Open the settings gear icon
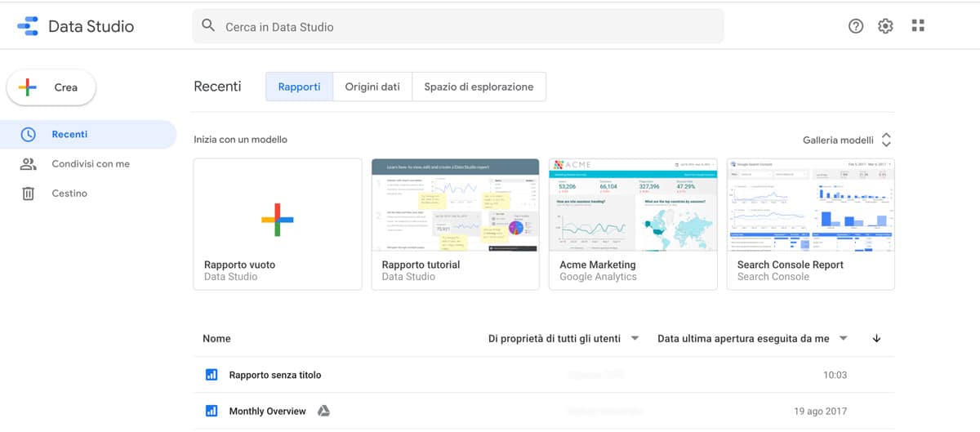Viewport: 980px width, 432px height. [886, 26]
